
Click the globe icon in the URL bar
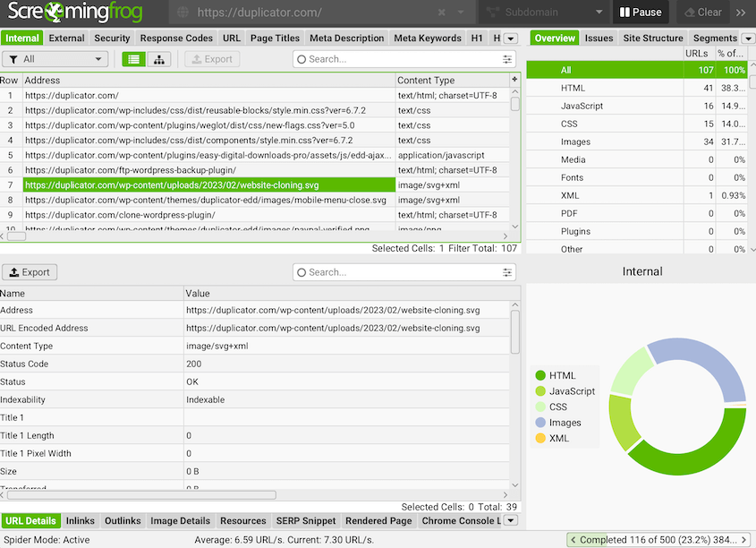point(183,13)
